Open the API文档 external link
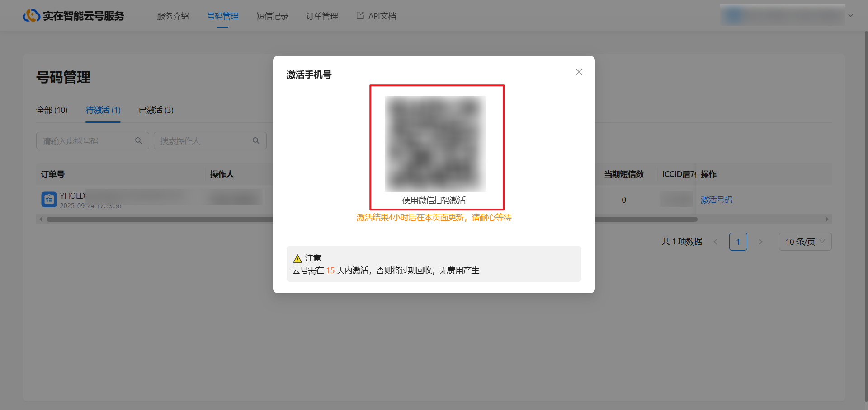The width and height of the screenshot is (868, 410). coord(376,16)
